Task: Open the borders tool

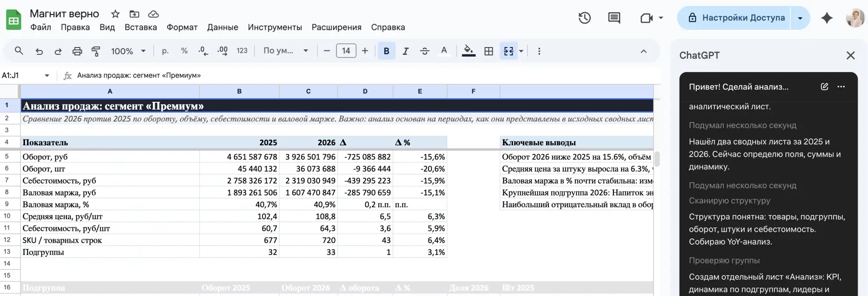Action: (489, 51)
